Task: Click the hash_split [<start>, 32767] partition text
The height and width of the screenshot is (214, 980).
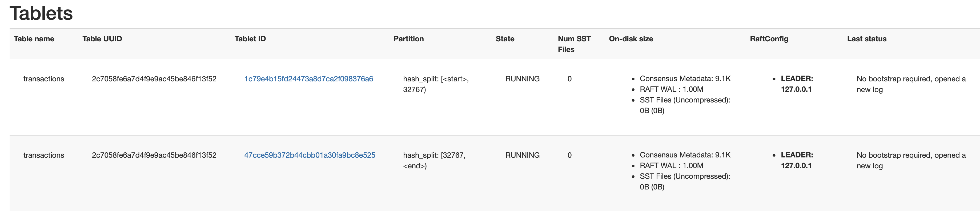Action: coord(436,84)
